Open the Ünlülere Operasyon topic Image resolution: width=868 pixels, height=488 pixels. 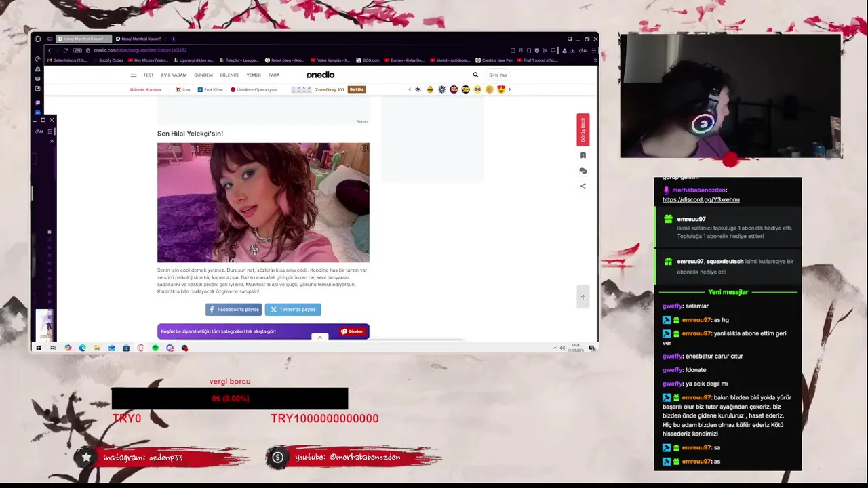(254, 89)
